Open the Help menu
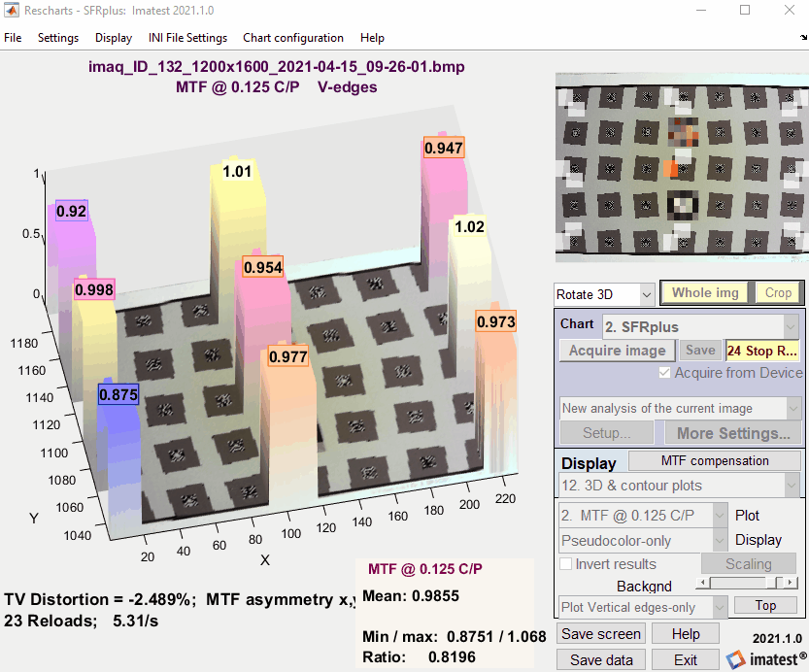 pos(372,38)
